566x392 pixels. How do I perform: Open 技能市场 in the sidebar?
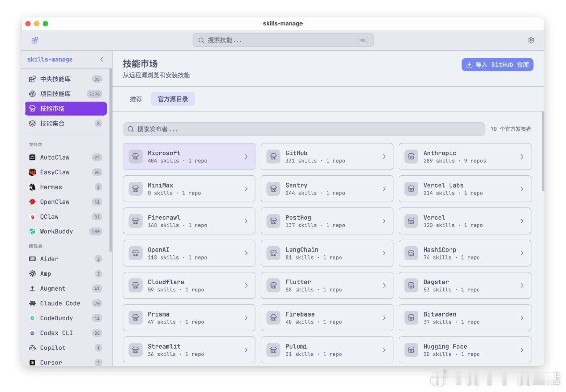point(66,109)
